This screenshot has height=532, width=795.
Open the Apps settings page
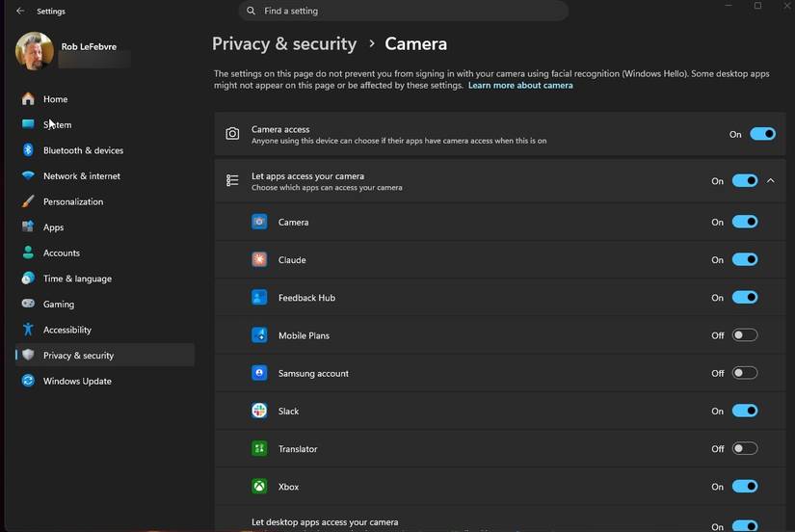point(105,226)
